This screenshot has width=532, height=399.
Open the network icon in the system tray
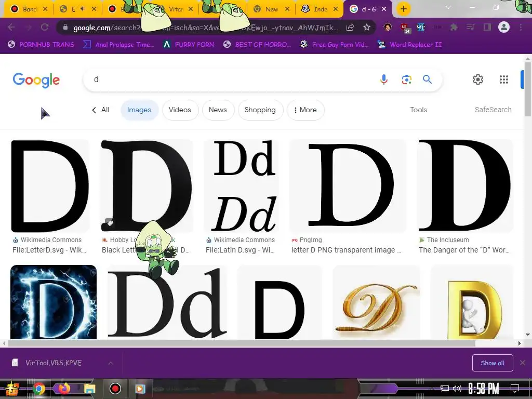coord(444,389)
